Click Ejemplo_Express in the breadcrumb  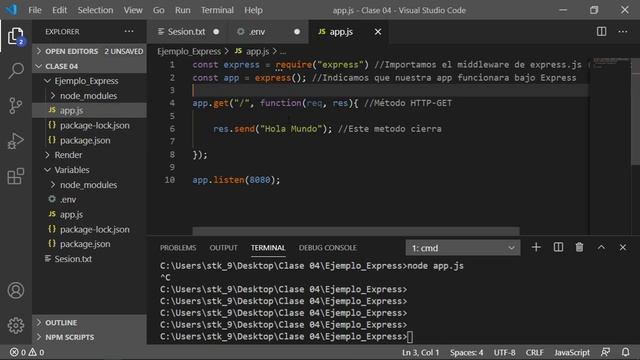point(189,51)
